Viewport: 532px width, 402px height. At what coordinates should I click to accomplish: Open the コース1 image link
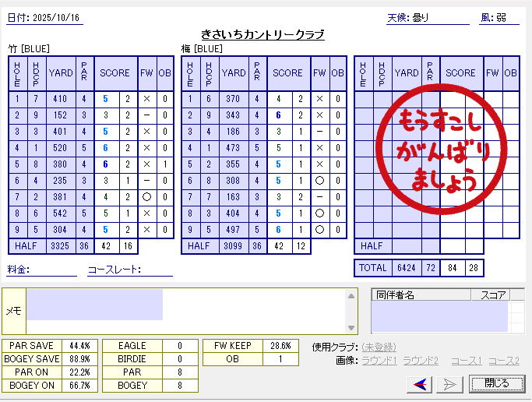point(465,361)
